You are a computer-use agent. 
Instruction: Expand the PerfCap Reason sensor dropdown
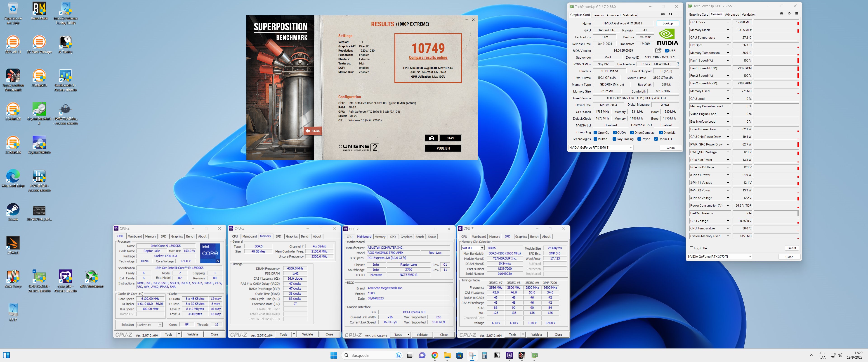click(x=728, y=213)
